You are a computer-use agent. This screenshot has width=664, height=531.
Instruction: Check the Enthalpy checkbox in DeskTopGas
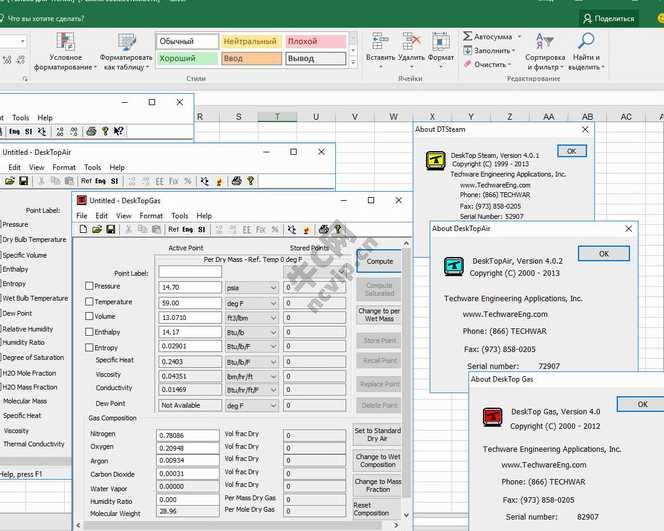click(89, 332)
